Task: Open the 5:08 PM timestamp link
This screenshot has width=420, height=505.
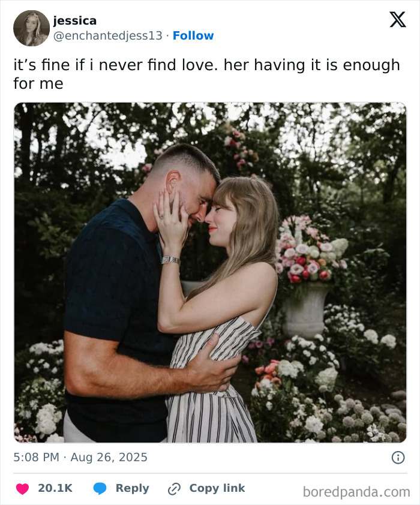Action: tap(37, 457)
